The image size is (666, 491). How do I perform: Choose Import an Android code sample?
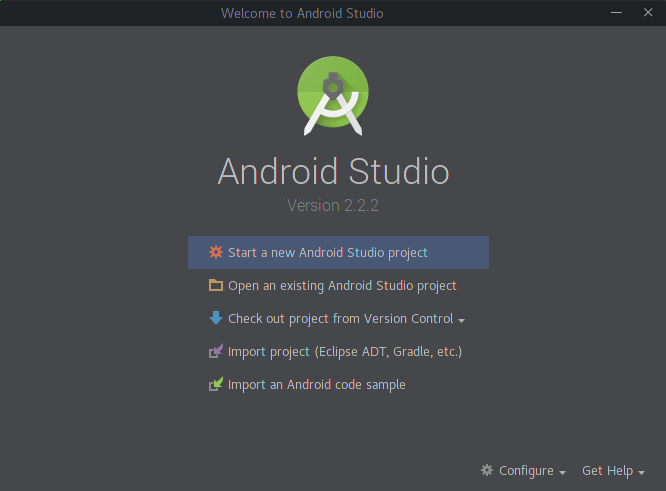coord(338,384)
